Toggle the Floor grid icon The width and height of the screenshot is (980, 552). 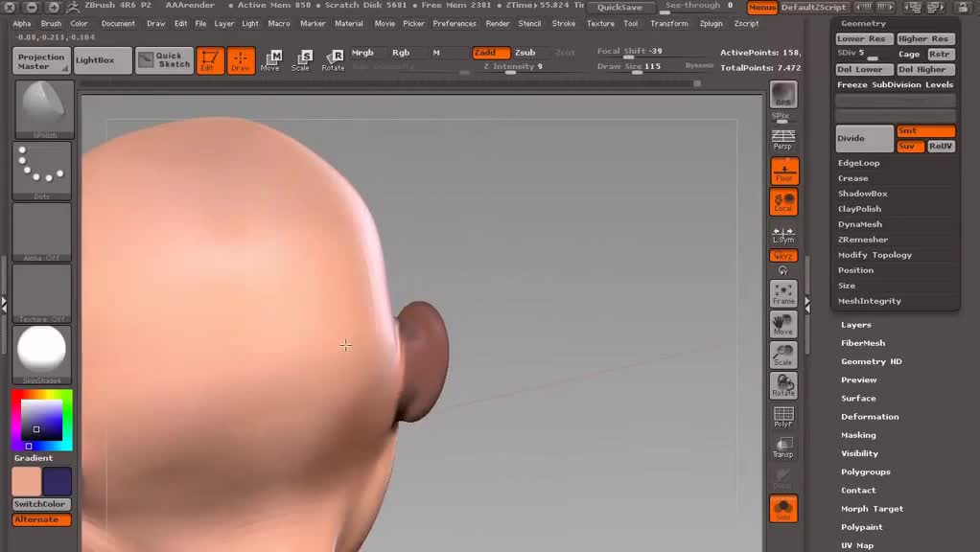[x=783, y=172]
